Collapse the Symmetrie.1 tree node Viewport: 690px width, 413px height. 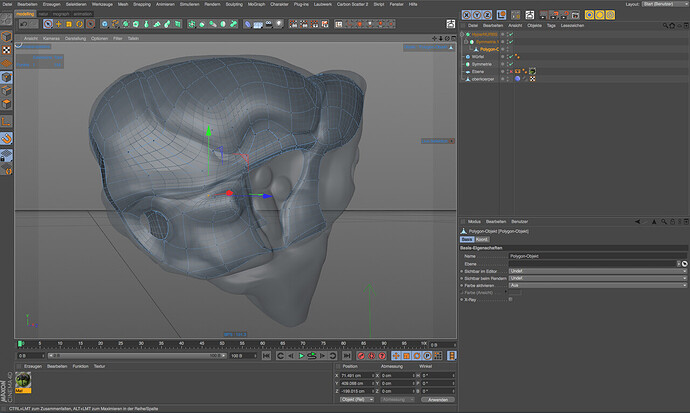click(466, 41)
